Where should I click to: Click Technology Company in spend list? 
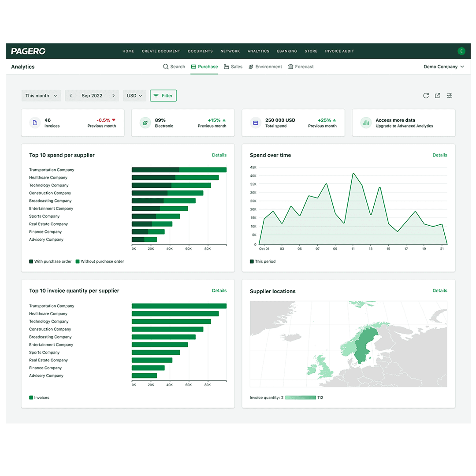coord(49,185)
